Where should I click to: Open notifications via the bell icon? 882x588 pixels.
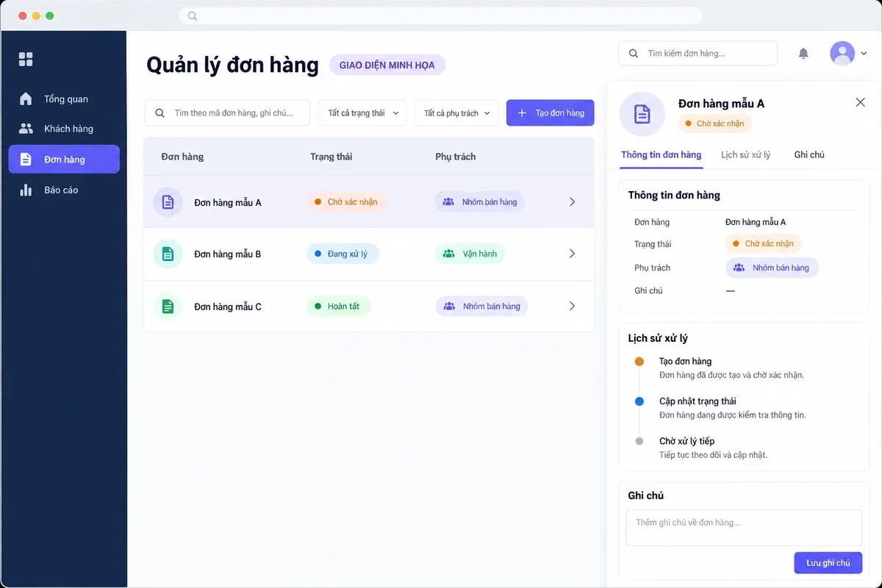point(803,54)
